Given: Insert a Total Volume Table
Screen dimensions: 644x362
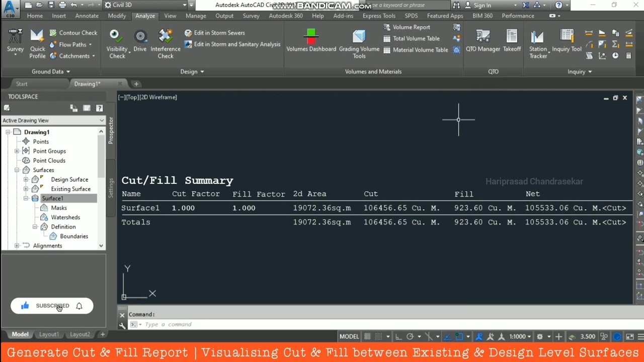Looking at the screenshot, I should click(411, 38).
